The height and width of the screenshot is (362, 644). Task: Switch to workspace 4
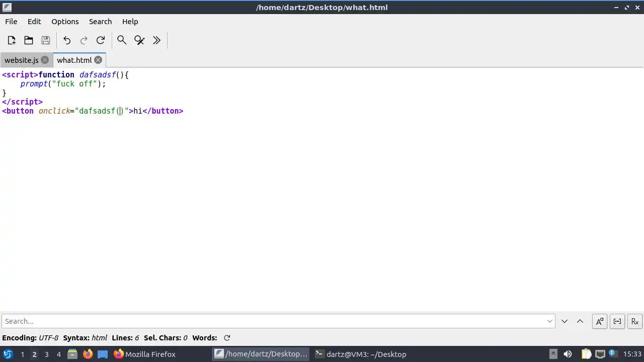[x=58, y=354]
